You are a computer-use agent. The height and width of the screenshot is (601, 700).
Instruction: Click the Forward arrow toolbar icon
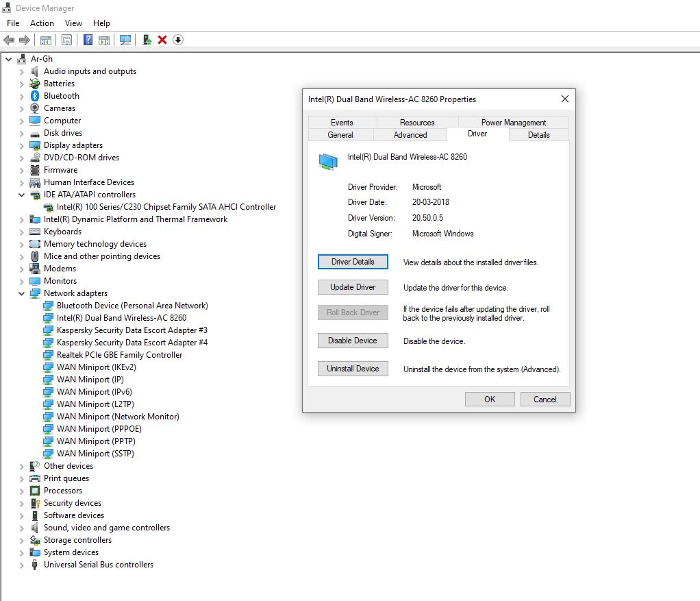click(x=25, y=40)
